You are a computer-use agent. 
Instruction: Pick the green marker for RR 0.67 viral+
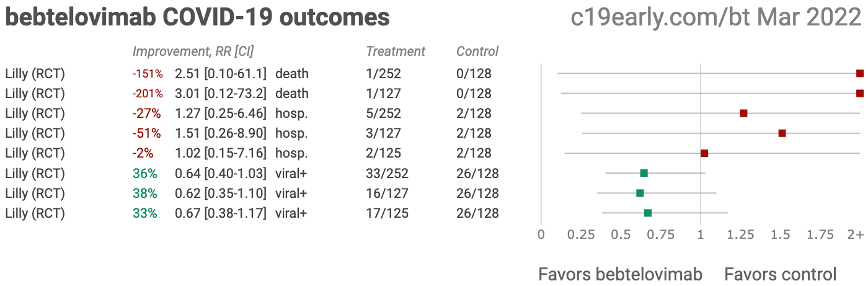point(648,213)
